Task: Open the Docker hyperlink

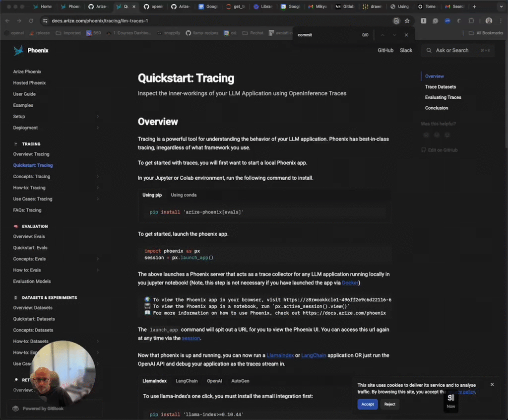Action: coord(350,283)
